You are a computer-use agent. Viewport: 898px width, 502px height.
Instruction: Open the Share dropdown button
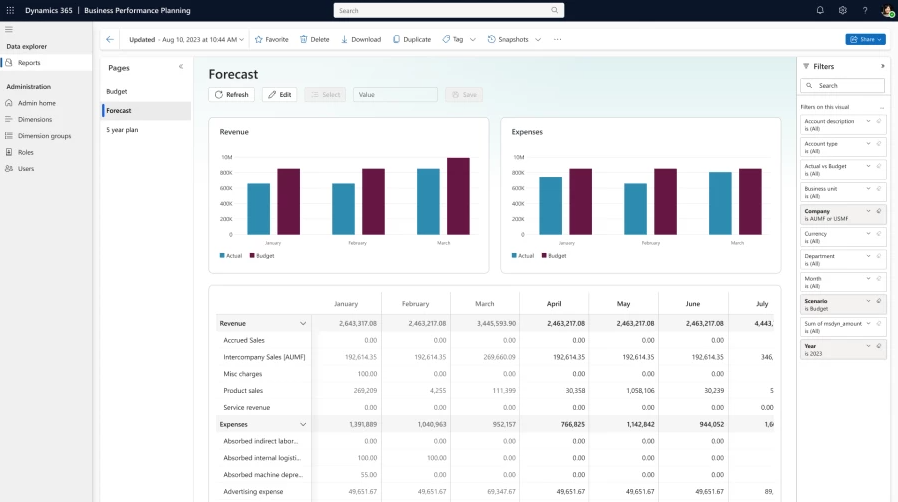(x=865, y=40)
